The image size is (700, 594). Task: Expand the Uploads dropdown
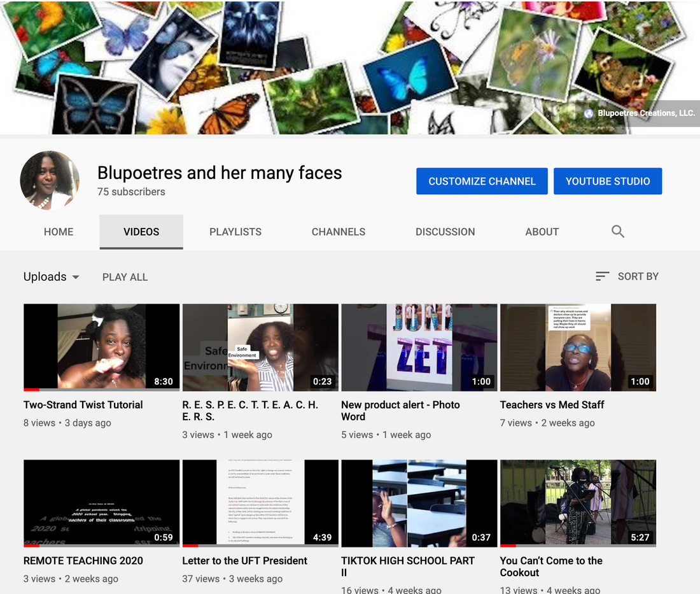pyautogui.click(x=52, y=277)
